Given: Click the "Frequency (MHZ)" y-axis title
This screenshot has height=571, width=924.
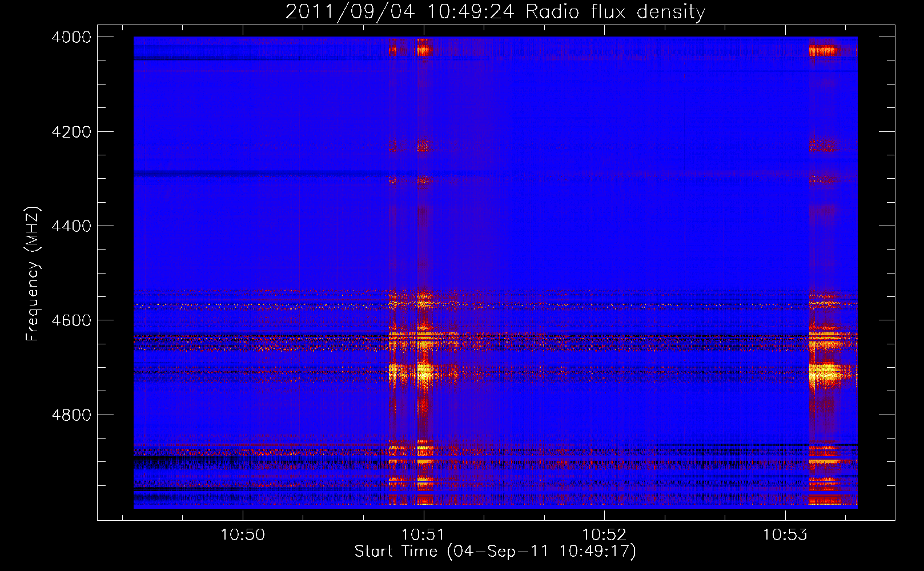Looking at the screenshot, I should [33, 274].
